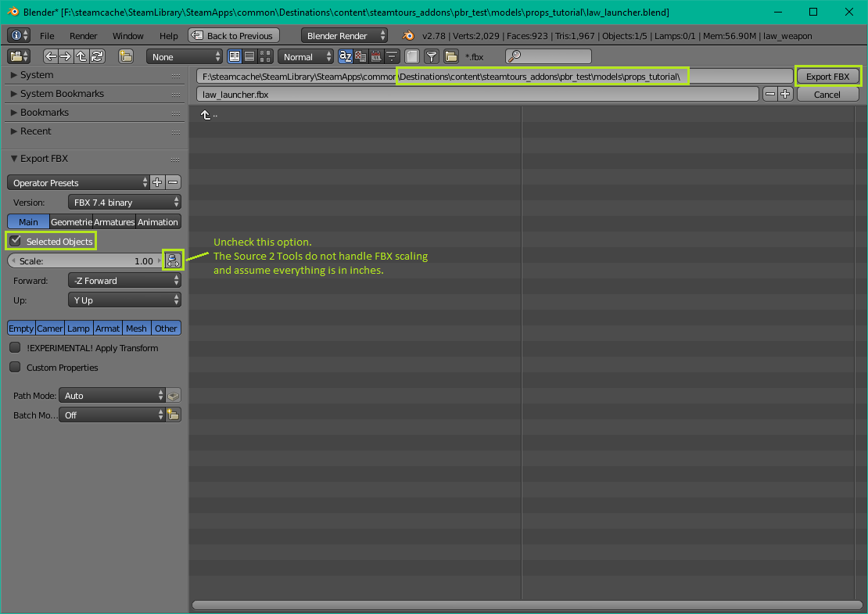Click the Scale value slider
The width and height of the screenshot is (868, 614).
coord(86,260)
